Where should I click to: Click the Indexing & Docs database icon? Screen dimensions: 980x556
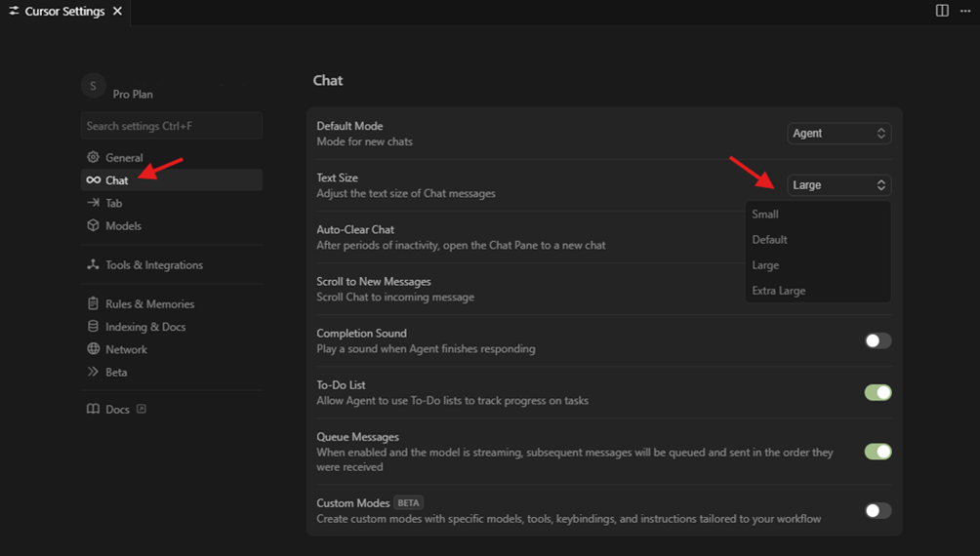click(93, 326)
